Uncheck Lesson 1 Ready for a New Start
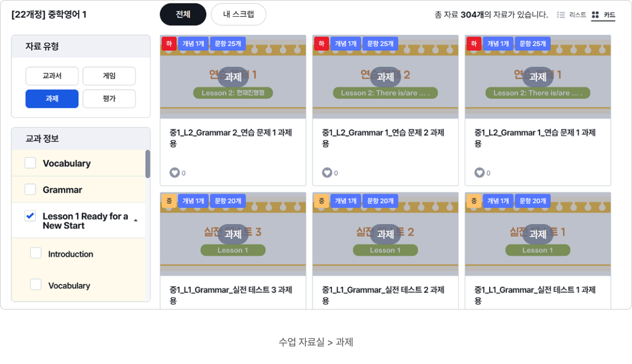Screen dimensions: 632x364 click(30, 216)
